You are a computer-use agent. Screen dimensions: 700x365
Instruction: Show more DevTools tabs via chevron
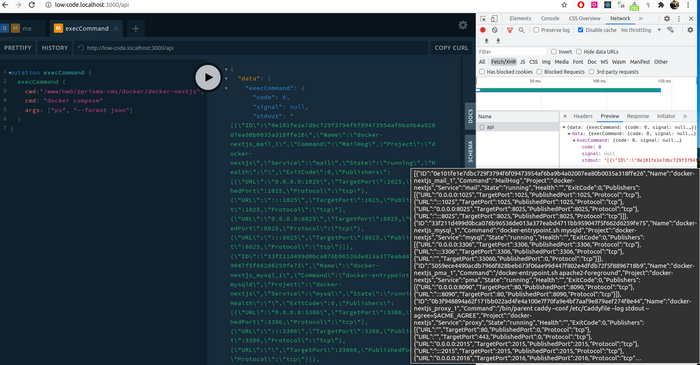coord(641,19)
